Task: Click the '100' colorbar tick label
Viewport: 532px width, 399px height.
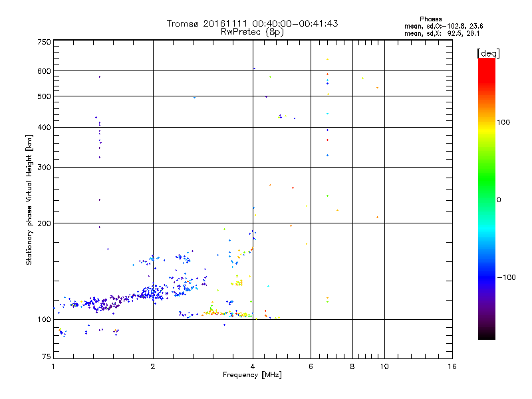Action: pos(503,122)
